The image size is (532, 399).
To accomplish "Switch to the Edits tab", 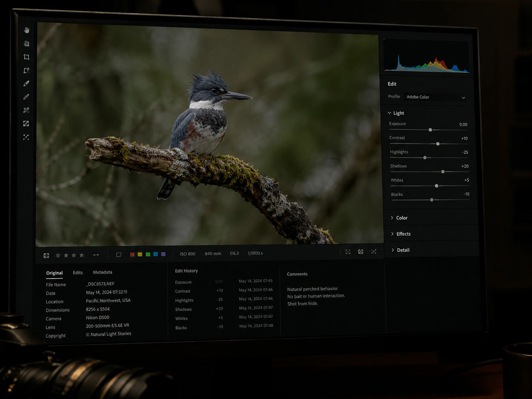I will click(x=78, y=273).
